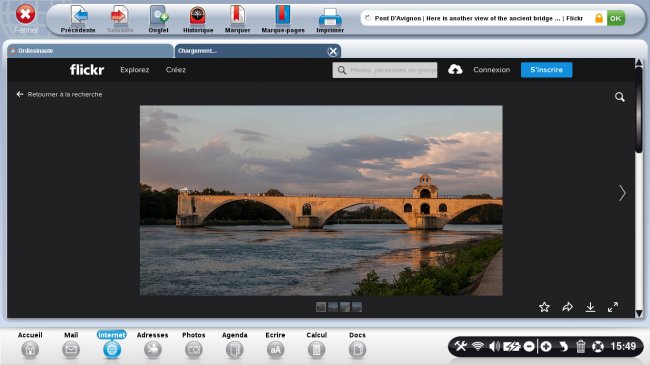Image resolution: width=650 pixels, height=365 pixels.
Task: Open the Docs app
Action: point(357,345)
